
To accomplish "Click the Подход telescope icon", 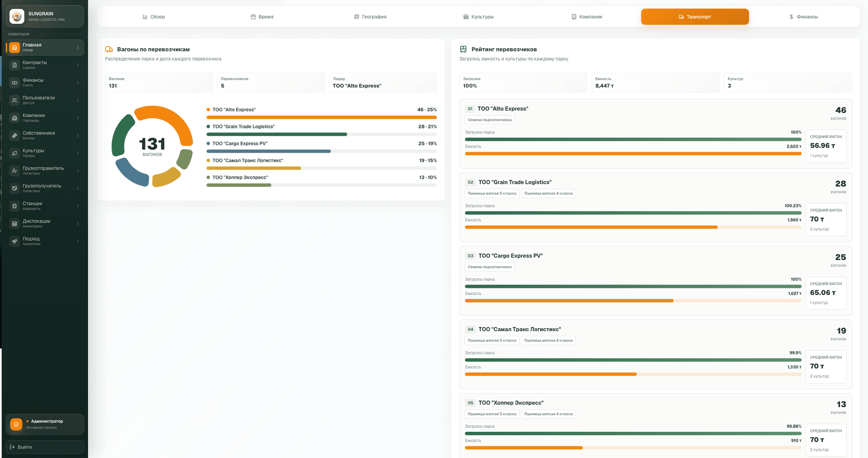I will point(14,241).
